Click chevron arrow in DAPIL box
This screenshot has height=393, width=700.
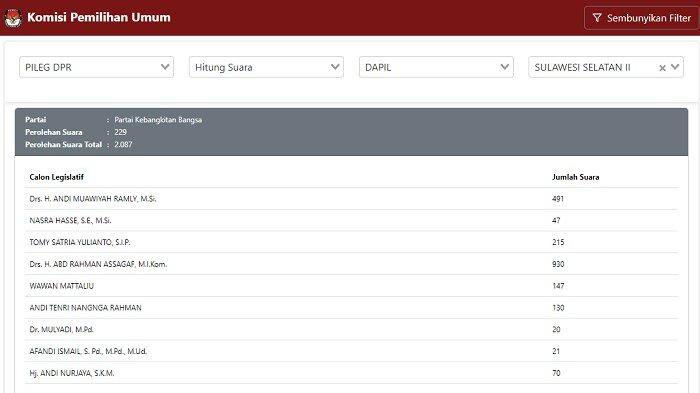[505, 67]
